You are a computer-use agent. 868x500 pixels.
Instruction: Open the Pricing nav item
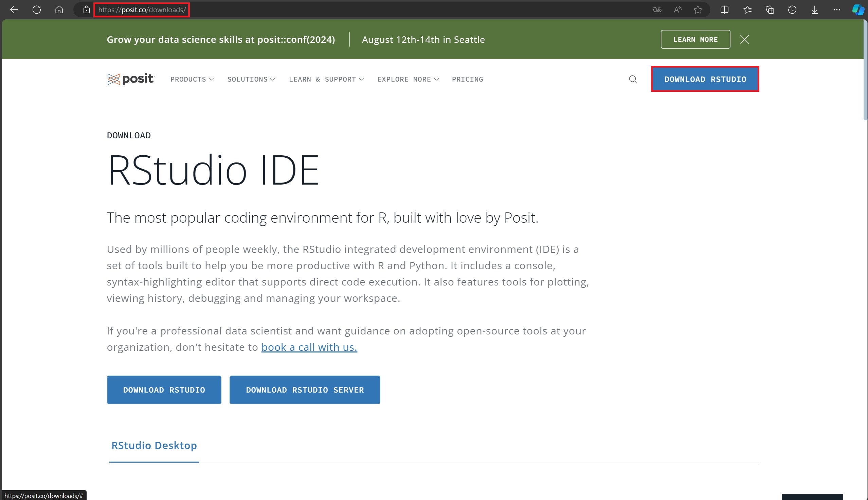(x=467, y=79)
